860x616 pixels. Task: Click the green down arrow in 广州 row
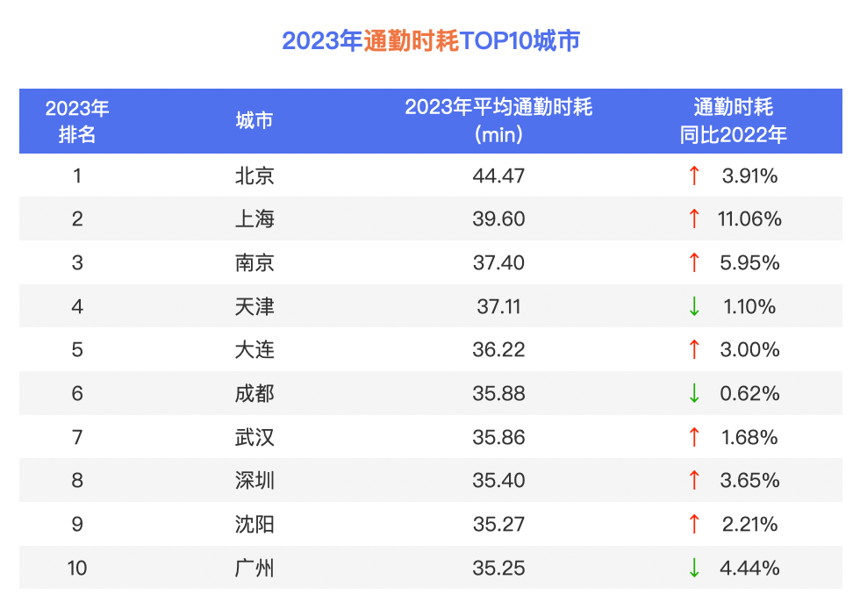[694, 568]
